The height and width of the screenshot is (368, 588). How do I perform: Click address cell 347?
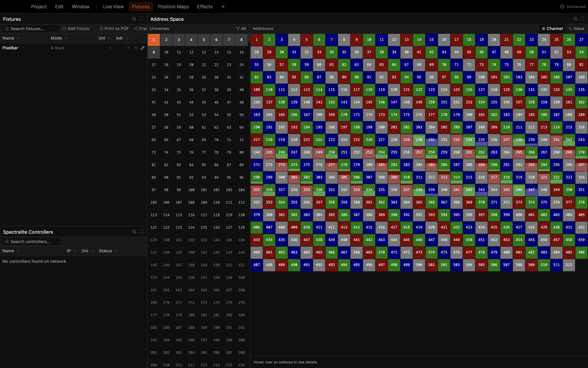(531, 190)
